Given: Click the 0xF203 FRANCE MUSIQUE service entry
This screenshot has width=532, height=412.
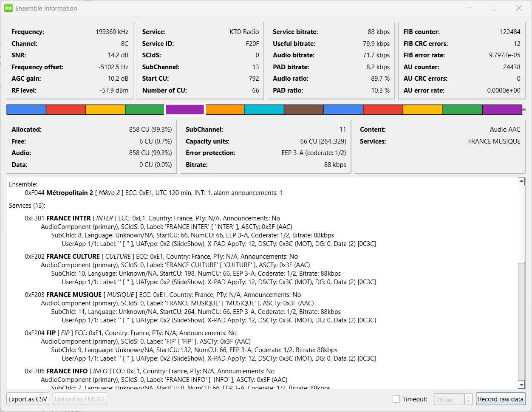Looking at the screenshot, I should click(x=163, y=295).
